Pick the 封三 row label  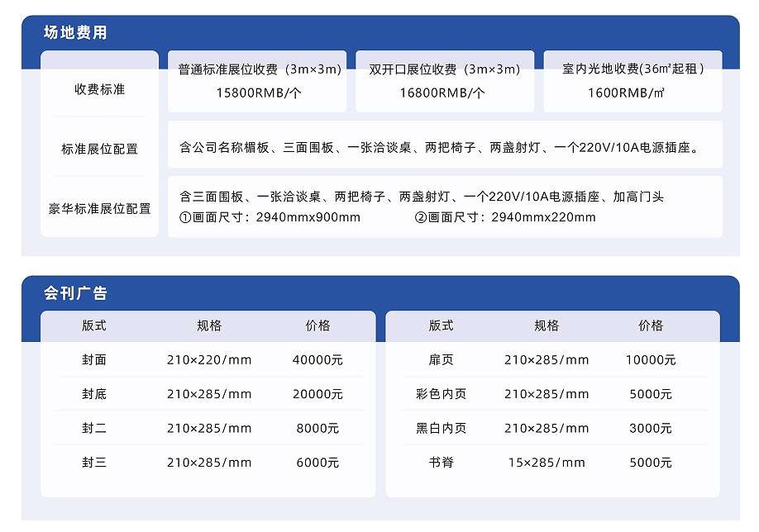pyautogui.click(x=94, y=463)
